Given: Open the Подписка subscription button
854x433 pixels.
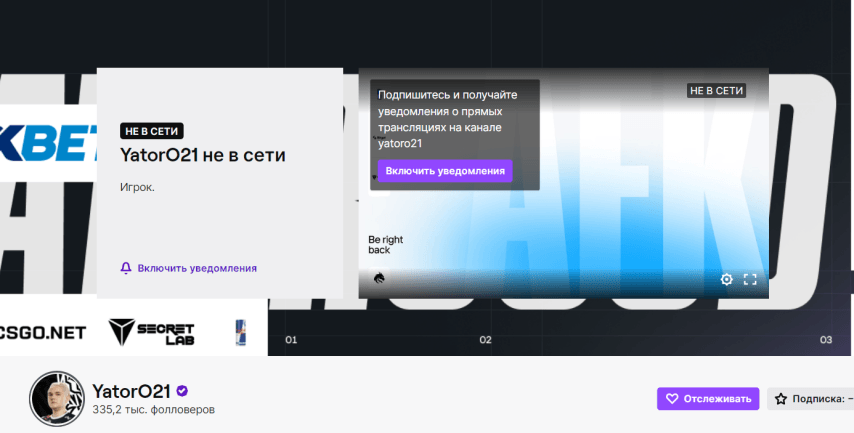Looking at the screenshot, I should (812, 399).
